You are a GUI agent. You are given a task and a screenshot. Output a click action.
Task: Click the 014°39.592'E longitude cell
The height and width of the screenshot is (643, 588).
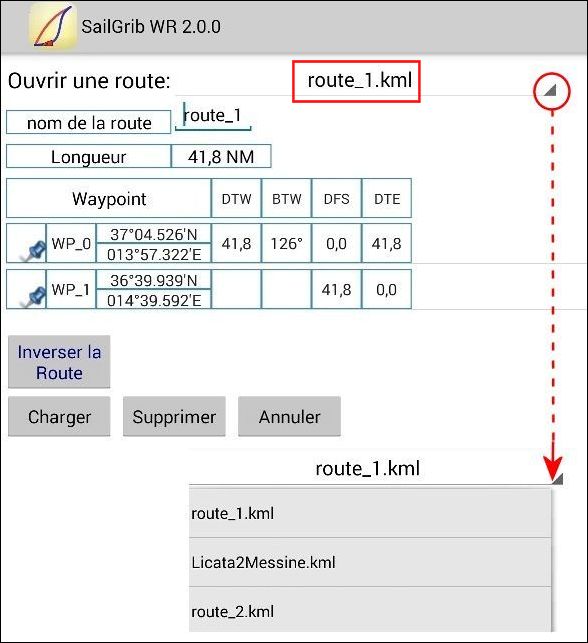(154, 299)
